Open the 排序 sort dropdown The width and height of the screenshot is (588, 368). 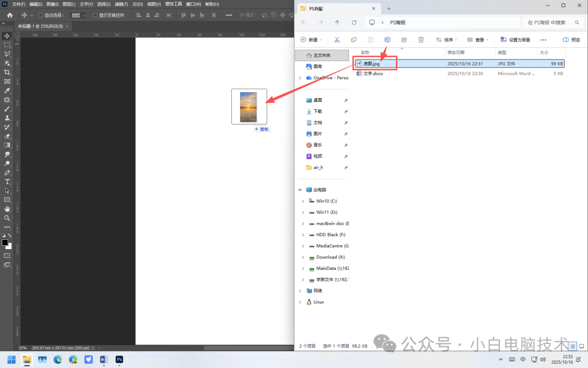tap(446, 39)
